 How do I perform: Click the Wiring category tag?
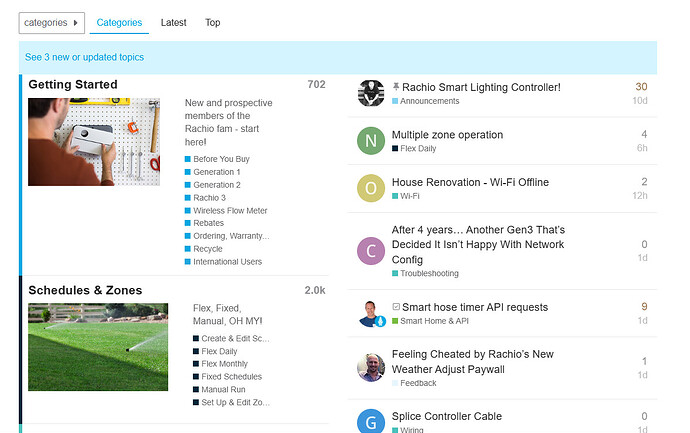click(408, 429)
